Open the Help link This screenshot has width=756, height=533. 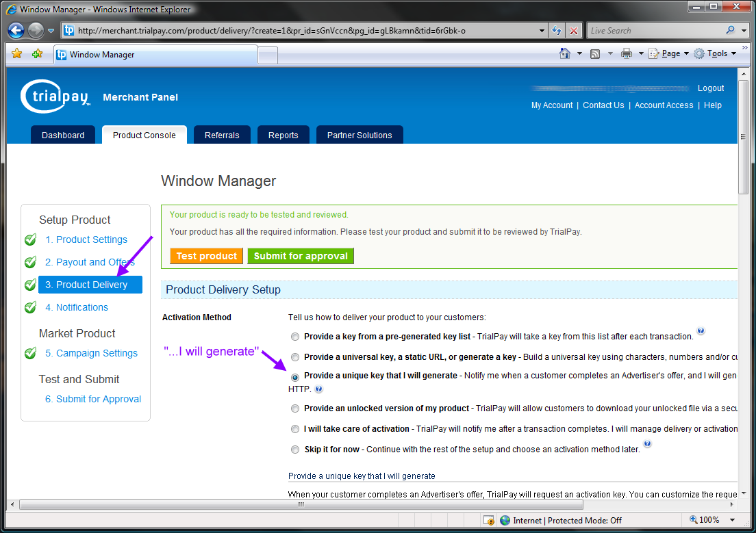(x=712, y=105)
